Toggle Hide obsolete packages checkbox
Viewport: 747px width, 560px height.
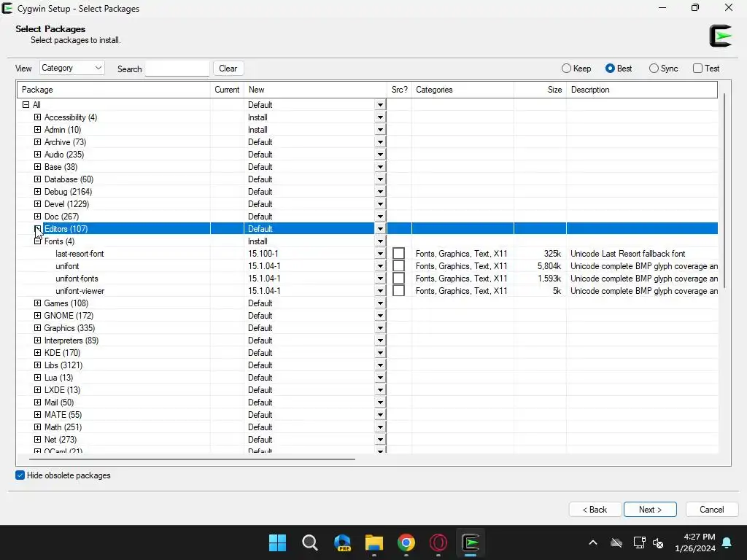20,475
